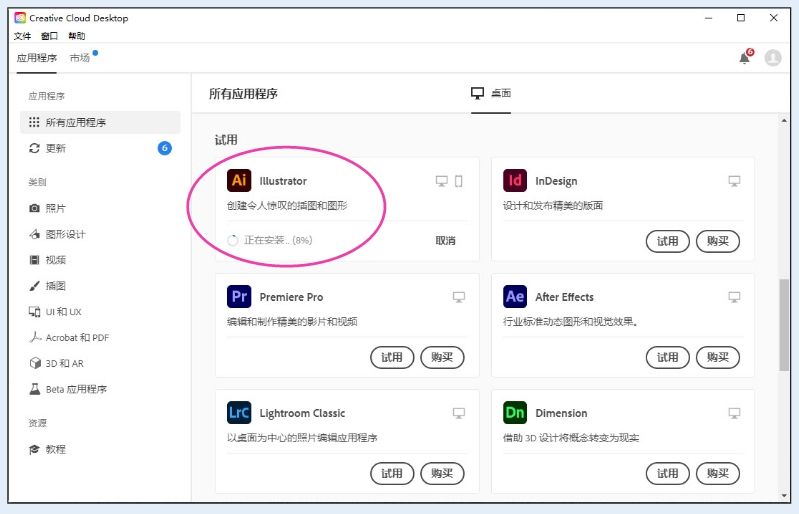Click the After Effects Ae icon
The image size is (799, 514).
pyautogui.click(x=515, y=296)
